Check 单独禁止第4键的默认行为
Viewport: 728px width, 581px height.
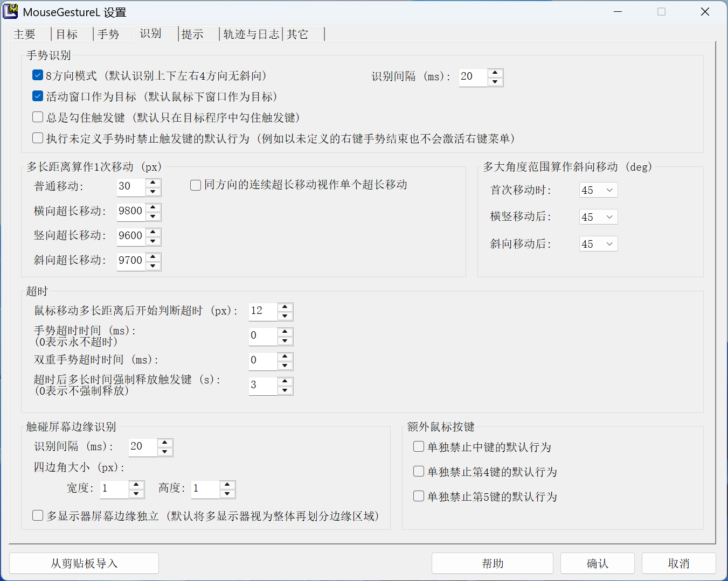(x=419, y=472)
